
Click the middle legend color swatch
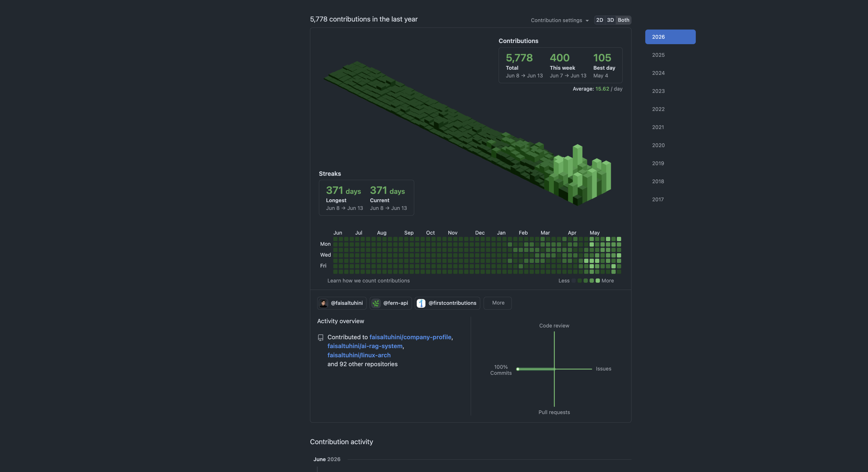[586, 280]
